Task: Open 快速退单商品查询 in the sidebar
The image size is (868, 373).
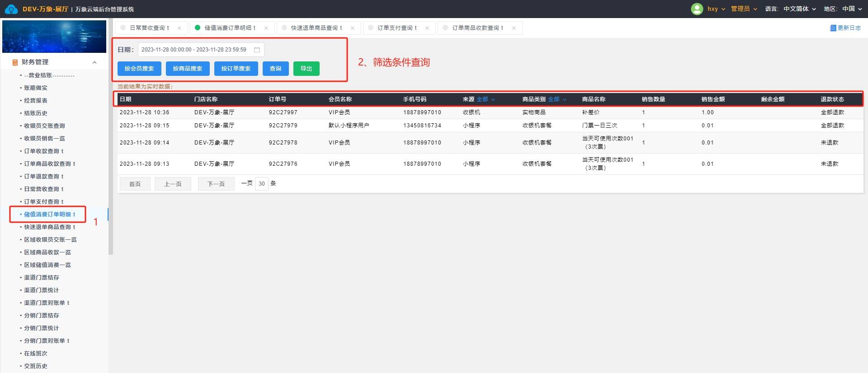Action: (x=50, y=227)
